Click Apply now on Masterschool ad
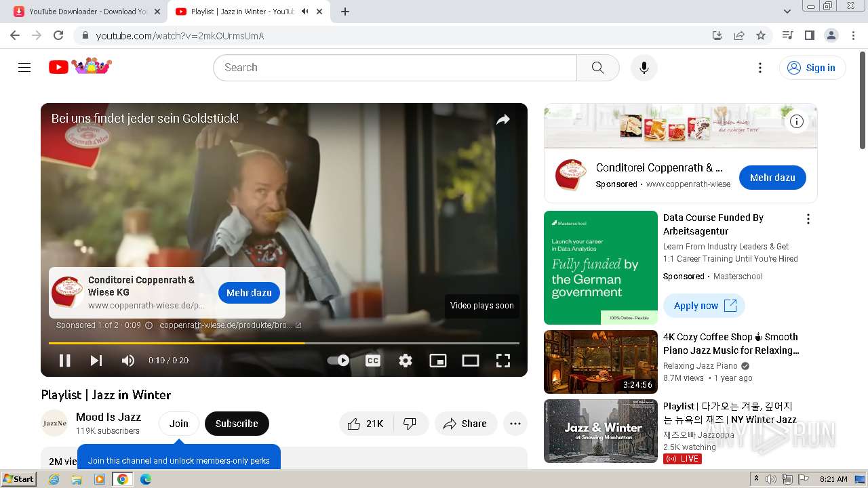The height and width of the screenshot is (488, 868). coord(704,306)
